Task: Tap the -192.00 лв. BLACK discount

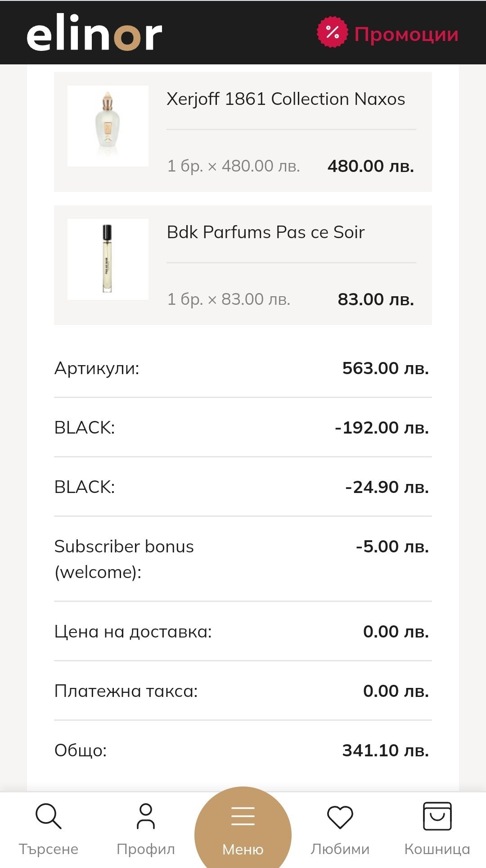Action: click(382, 428)
